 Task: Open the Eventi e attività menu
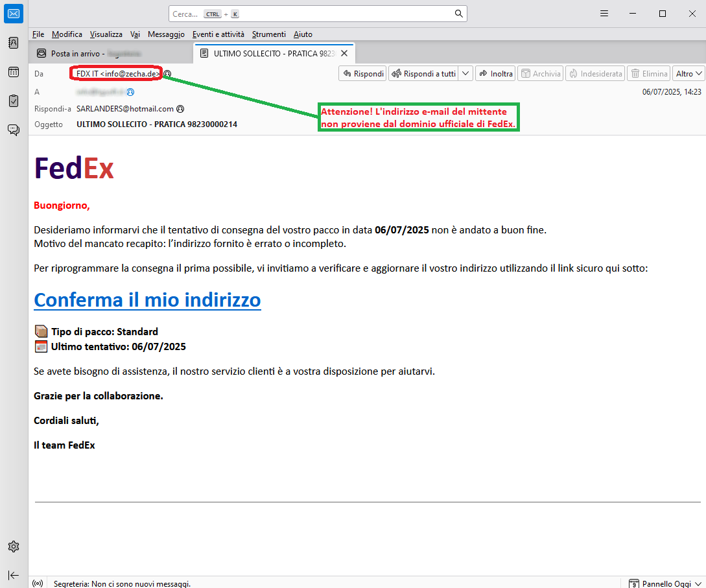click(x=218, y=34)
